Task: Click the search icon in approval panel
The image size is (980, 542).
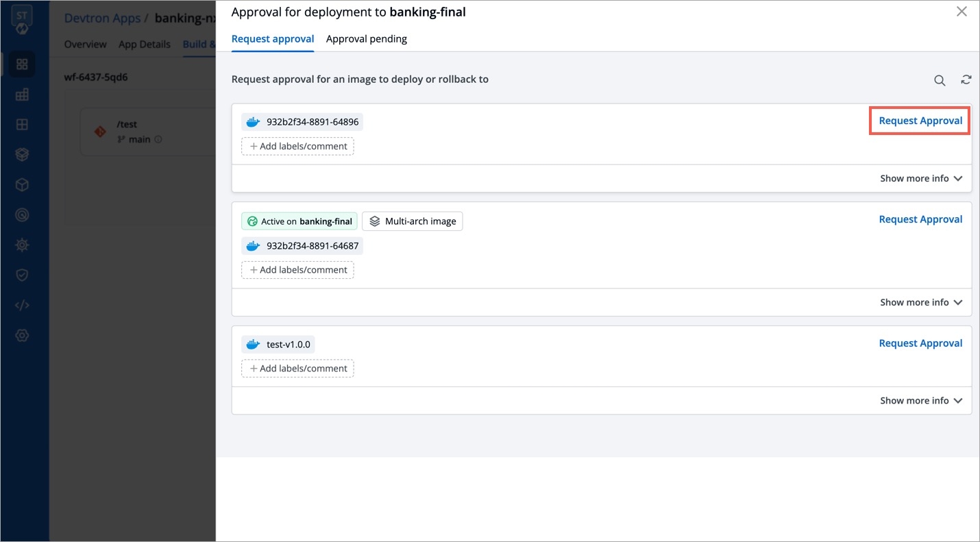Action: pos(940,80)
